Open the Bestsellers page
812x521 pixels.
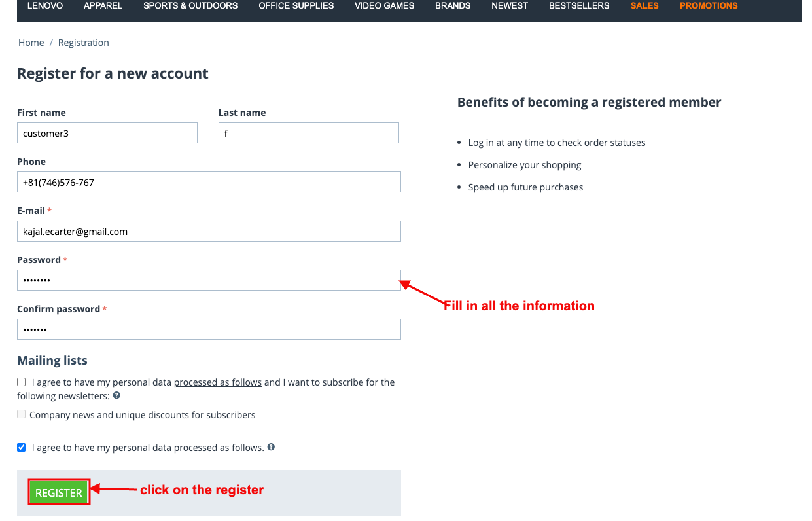point(579,5)
